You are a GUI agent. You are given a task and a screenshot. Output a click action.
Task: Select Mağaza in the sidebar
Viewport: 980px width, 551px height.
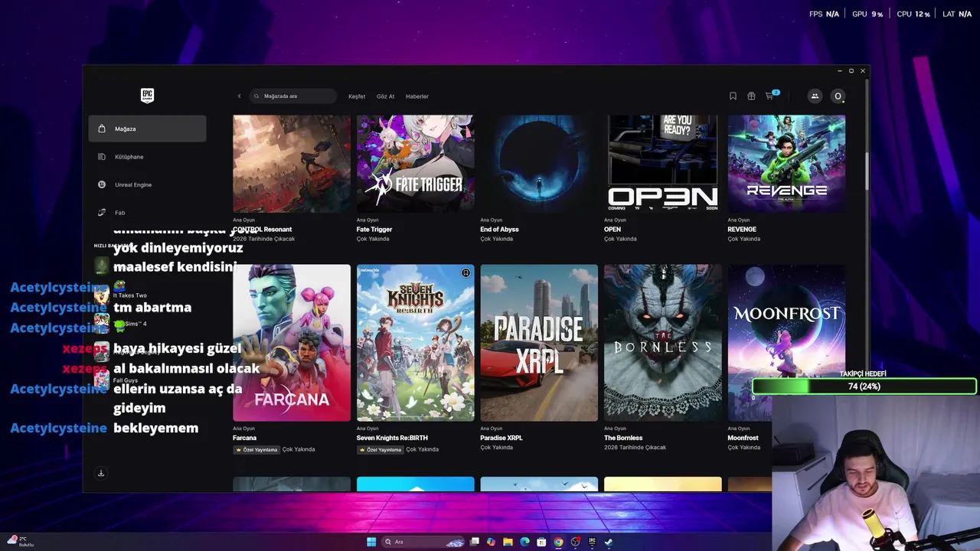coord(147,129)
